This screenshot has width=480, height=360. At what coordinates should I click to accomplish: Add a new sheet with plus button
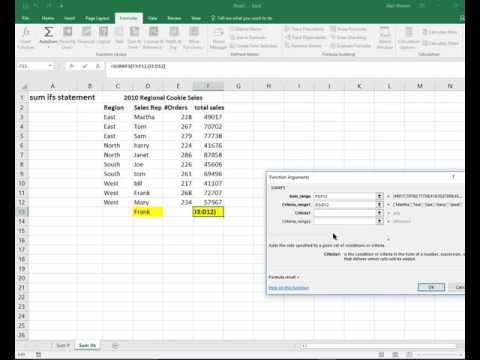(115, 346)
